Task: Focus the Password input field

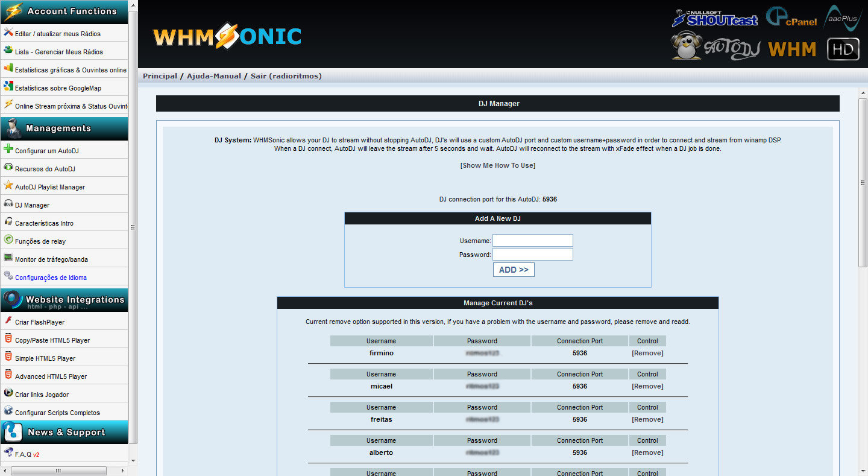Action: (x=533, y=255)
